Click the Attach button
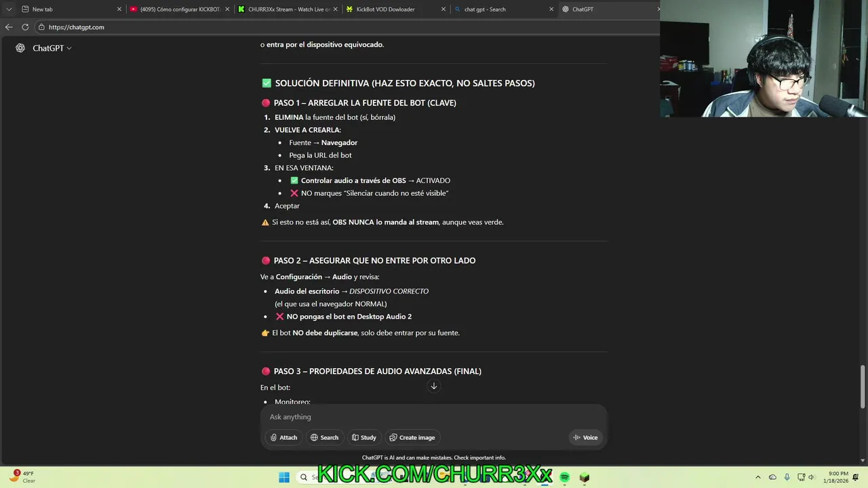The image size is (868, 488). [283, 437]
